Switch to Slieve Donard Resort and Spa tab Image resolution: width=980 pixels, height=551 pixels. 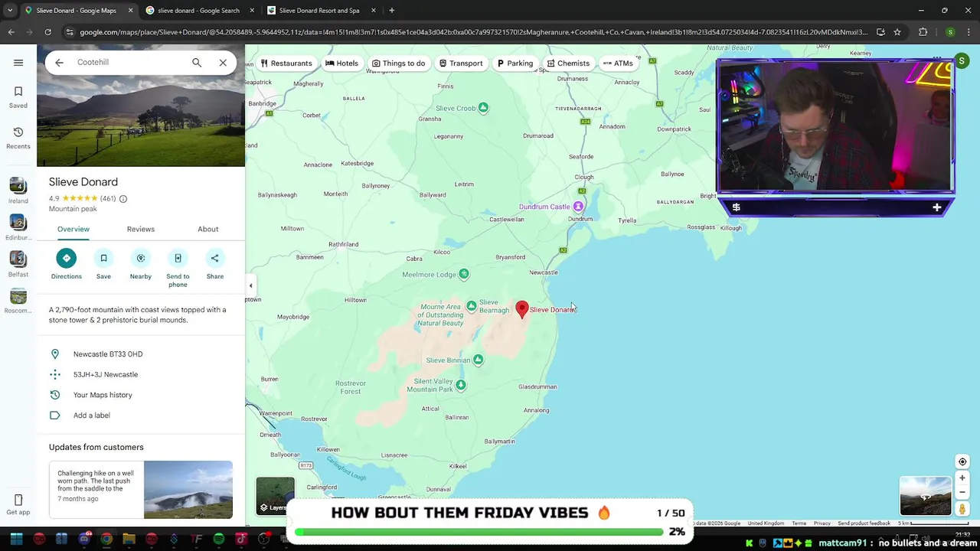pyautogui.click(x=320, y=11)
